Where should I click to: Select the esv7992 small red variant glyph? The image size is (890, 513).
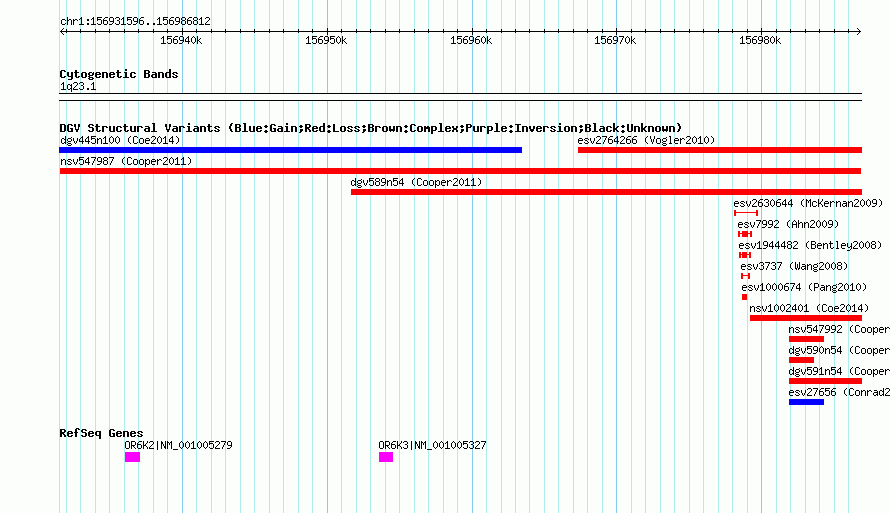[745, 234]
